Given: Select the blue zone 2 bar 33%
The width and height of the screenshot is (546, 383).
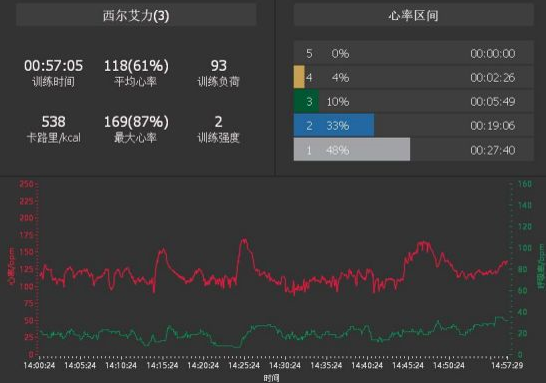Looking at the screenshot, I should 334,125.
